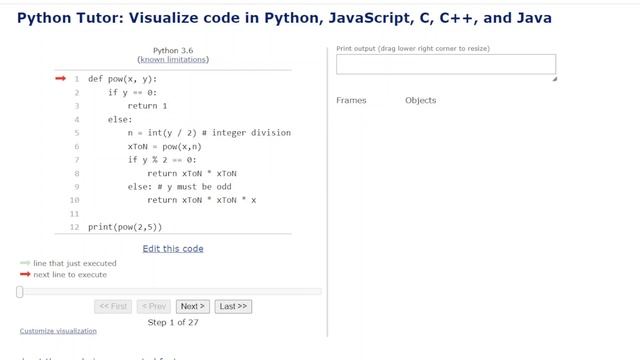Viewport: 640px width, 360px height.
Task: Click the step slider track
Action: click(169, 291)
